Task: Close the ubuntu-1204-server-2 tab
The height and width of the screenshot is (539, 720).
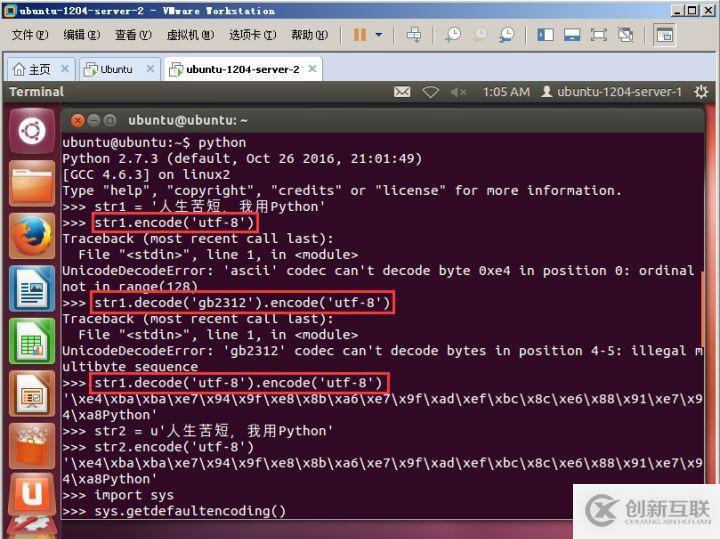Action: click(x=312, y=69)
